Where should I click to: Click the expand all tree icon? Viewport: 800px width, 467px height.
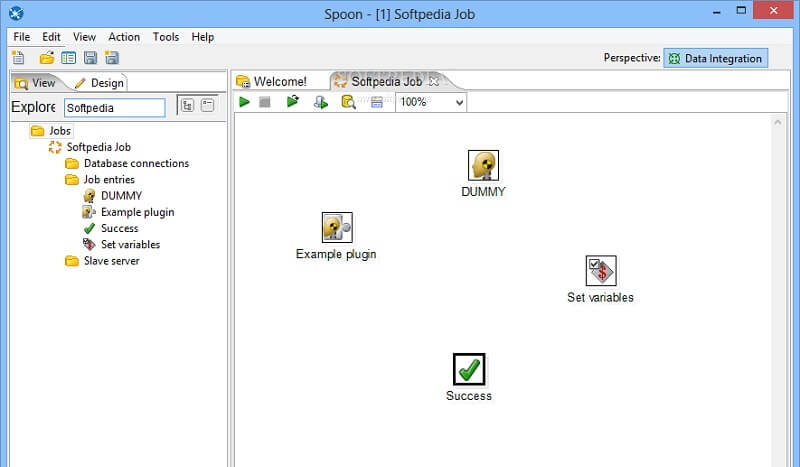coord(188,105)
